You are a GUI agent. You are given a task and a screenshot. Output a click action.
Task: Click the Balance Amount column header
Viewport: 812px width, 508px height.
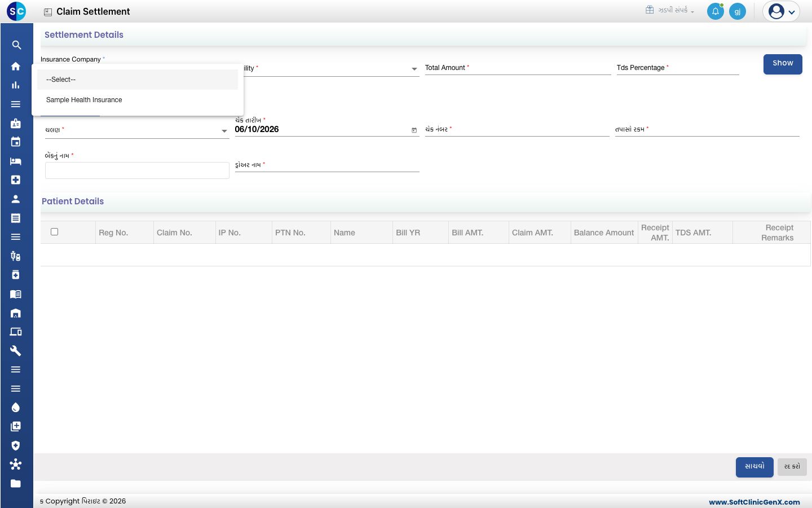tap(604, 233)
